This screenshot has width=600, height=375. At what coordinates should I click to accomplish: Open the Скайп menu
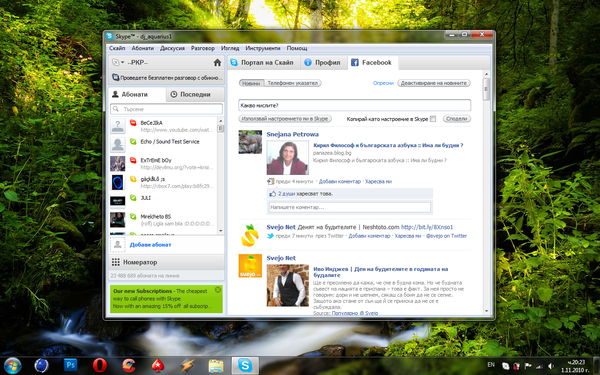(117, 48)
